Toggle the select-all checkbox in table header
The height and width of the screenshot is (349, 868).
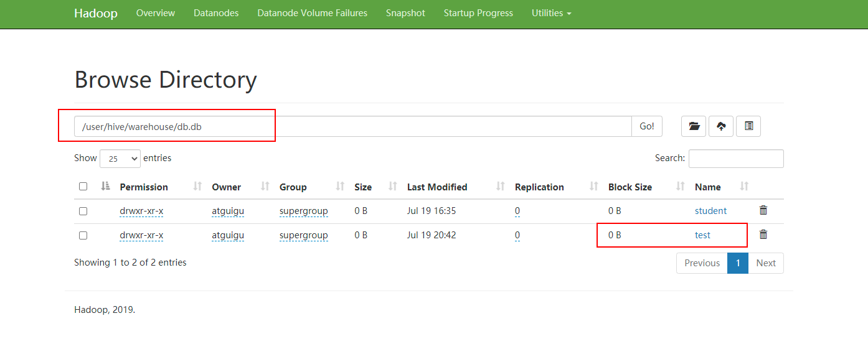83,186
